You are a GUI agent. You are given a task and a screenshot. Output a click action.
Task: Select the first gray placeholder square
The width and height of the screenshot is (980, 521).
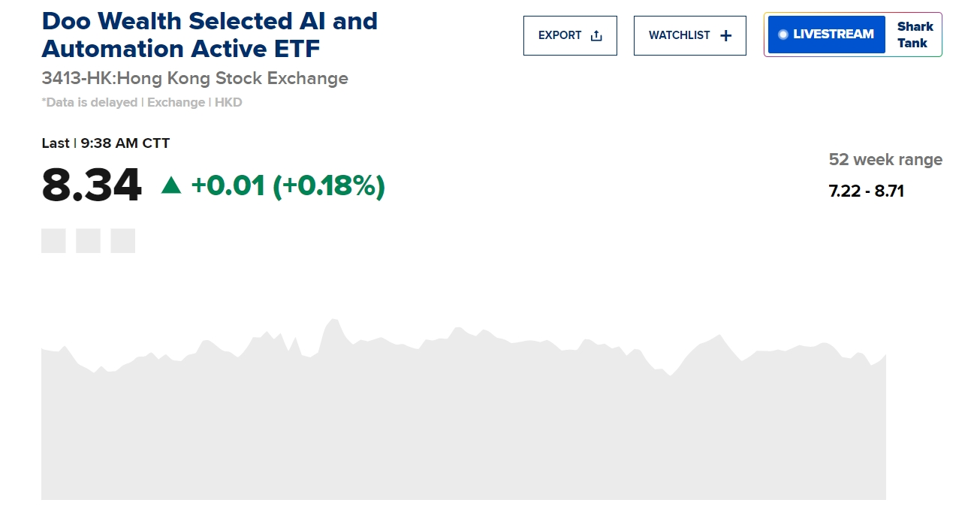53,241
